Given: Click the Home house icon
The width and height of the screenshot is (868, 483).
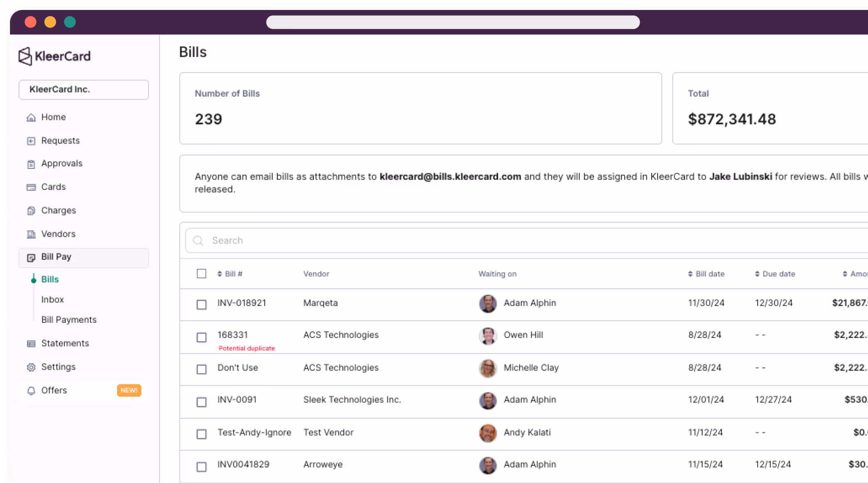Looking at the screenshot, I should point(31,117).
